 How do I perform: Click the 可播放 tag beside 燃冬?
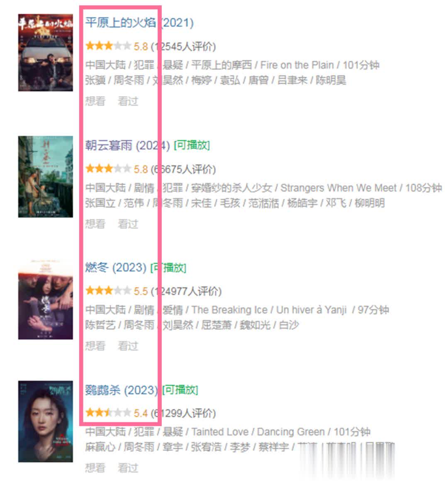coord(168,267)
